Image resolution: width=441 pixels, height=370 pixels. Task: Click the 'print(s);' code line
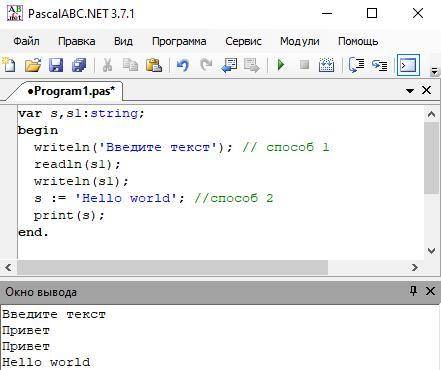[69, 215]
